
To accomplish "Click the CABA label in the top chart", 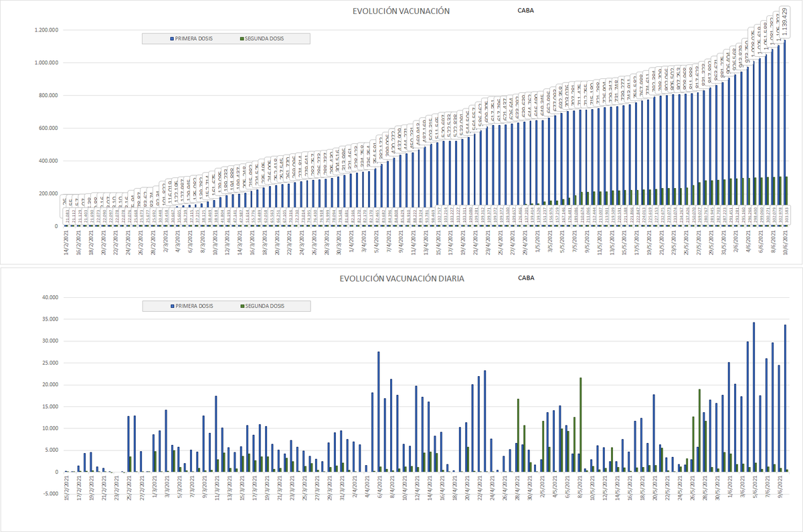I will (x=526, y=11).
